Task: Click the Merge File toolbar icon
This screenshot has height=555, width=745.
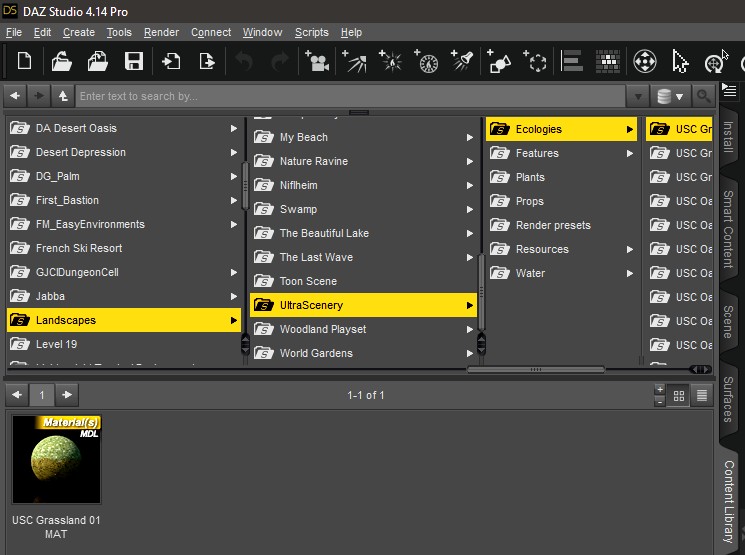Action: (97, 61)
